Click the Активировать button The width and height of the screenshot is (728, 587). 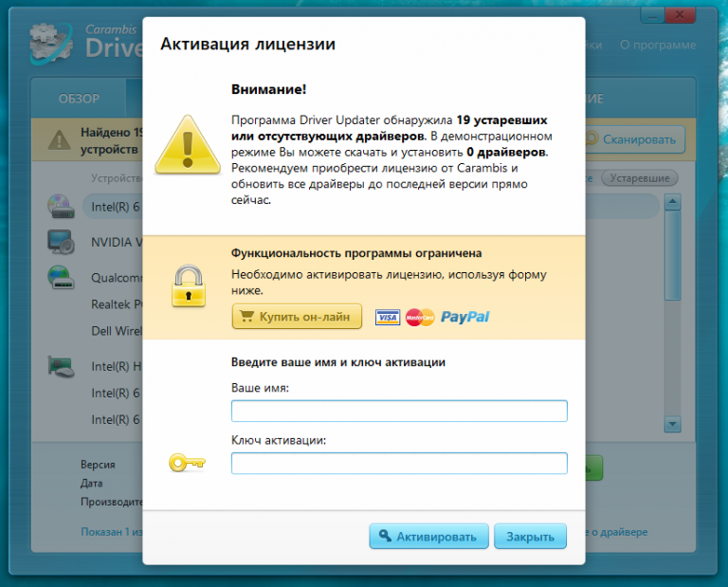click(428, 537)
